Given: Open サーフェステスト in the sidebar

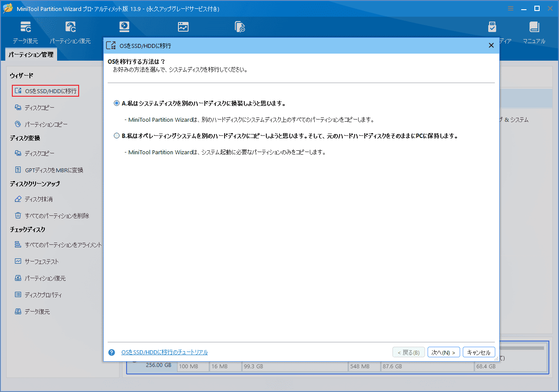Looking at the screenshot, I should tap(36, 261).
